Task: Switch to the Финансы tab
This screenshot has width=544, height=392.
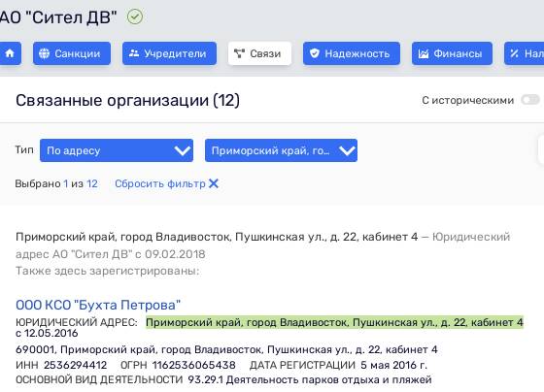Action: click(452, 53)
